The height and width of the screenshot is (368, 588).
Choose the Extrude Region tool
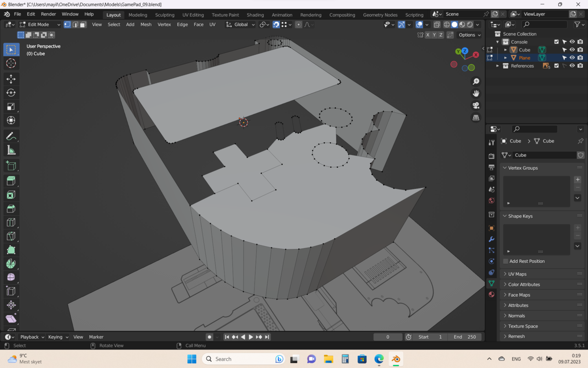[x=11, y=181]
